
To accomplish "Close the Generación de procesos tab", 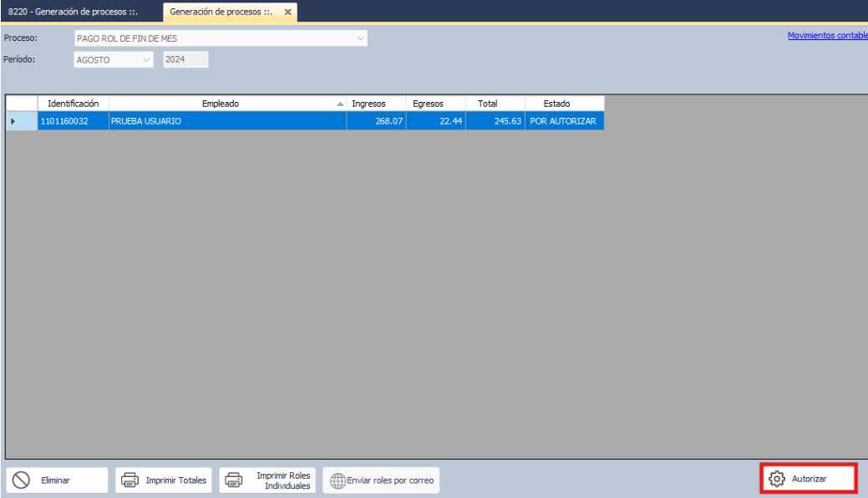I will tap(288, 12).
